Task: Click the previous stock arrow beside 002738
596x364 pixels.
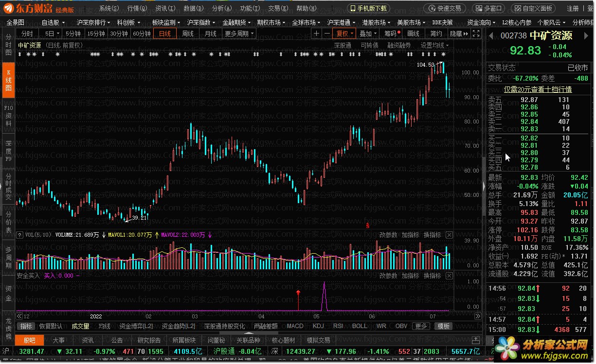Action: point(490,36)
